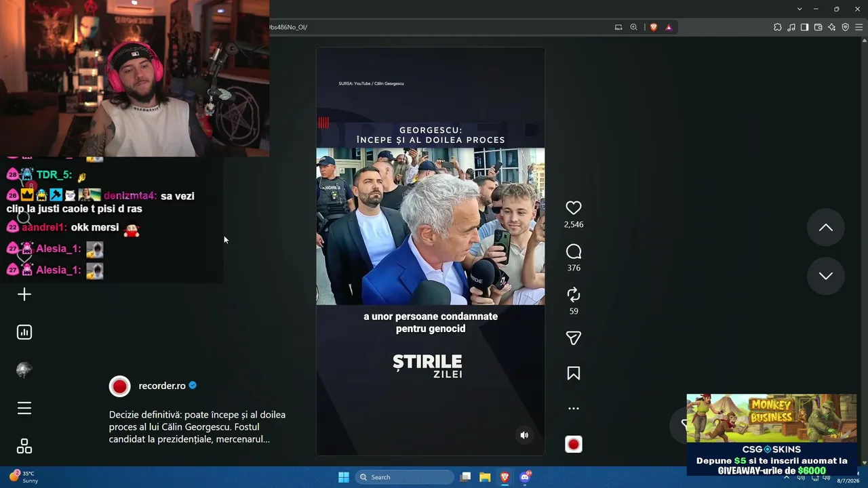Click the install app icon in the address bar
The image size is (868, 488).
point(618,27)
